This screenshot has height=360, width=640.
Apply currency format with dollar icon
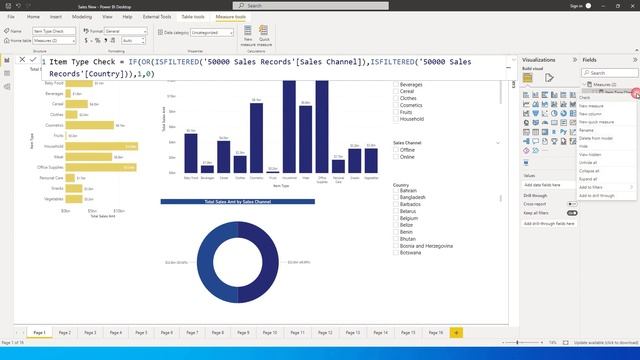pos(86,40)
